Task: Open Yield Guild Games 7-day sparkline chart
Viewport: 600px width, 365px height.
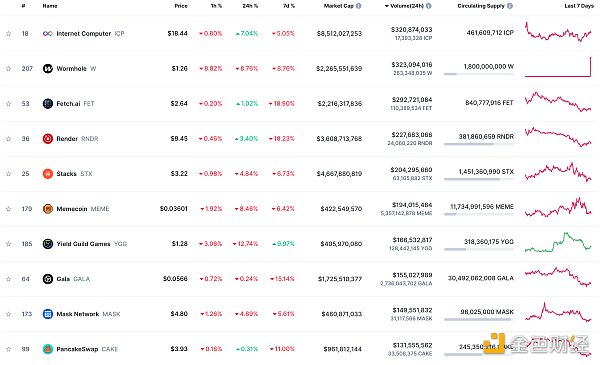Action: (558, 242)
